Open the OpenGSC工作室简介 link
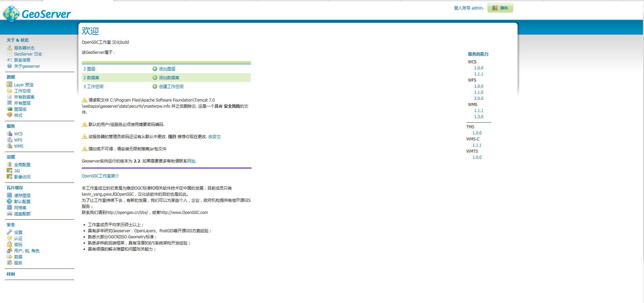The height and width of the screenshot is (303, 644). tap(100, 176)
